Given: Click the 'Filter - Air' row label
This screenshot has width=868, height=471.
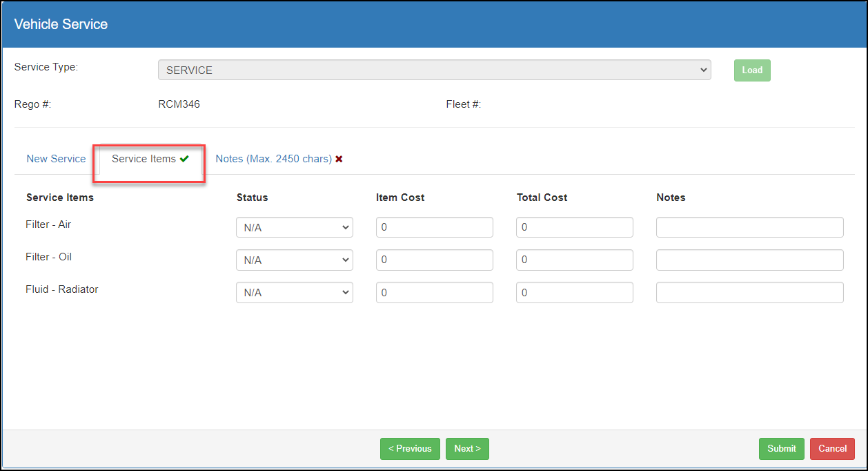Looking at the screenshot, I should coord(48,224).
